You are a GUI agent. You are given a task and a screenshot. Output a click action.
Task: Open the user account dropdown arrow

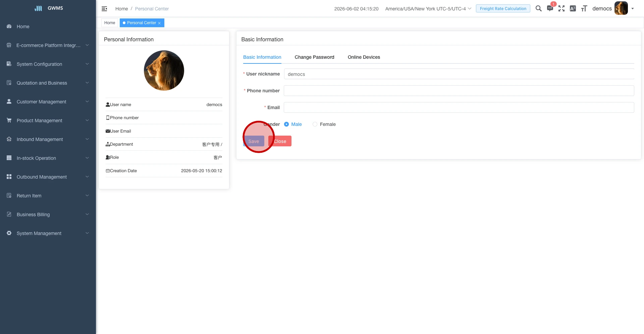pos(633,9)
